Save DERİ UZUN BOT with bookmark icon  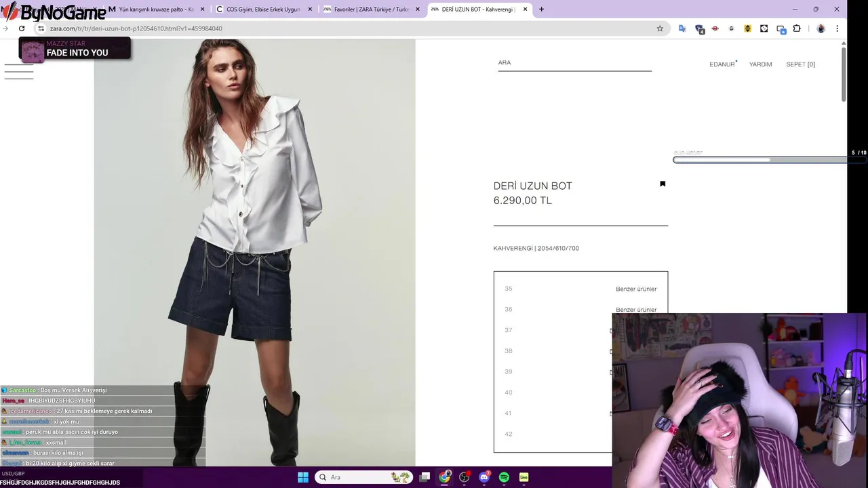click(x=663, y=184)
